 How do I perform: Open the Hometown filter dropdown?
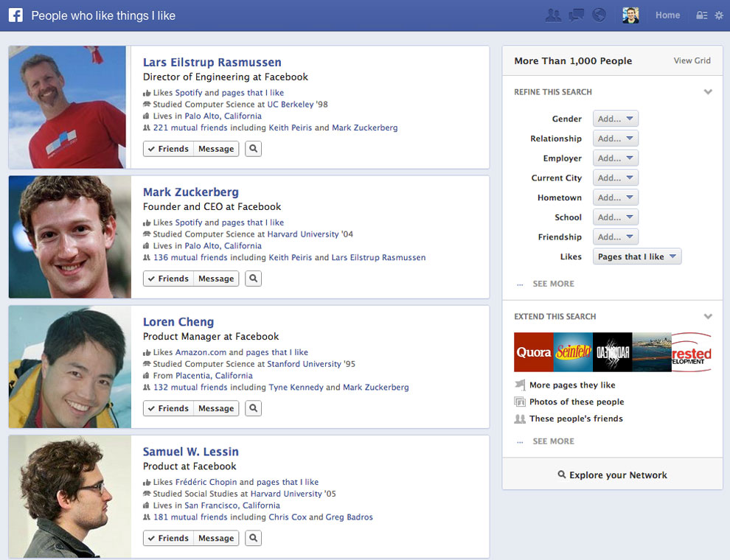(x=615, y=197)
